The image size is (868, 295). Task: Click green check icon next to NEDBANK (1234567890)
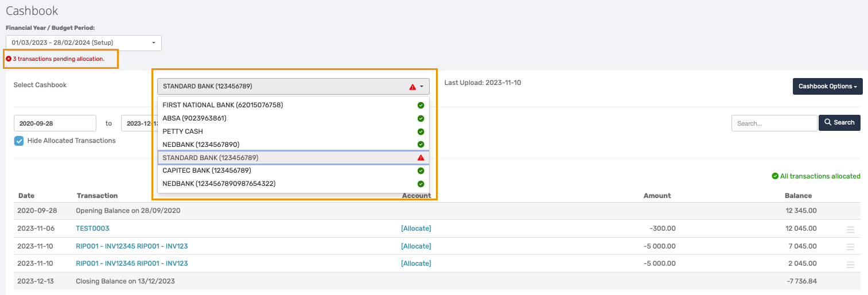click(421, 145)
